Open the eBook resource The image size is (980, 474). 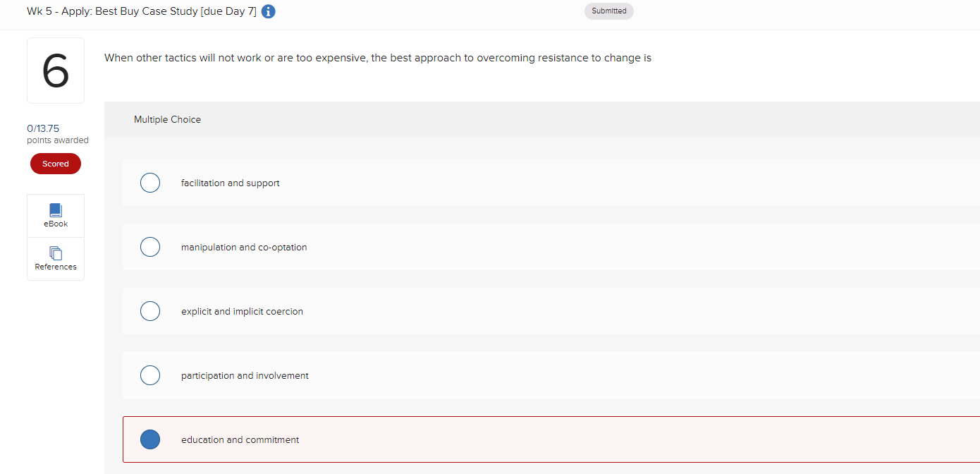55,215
